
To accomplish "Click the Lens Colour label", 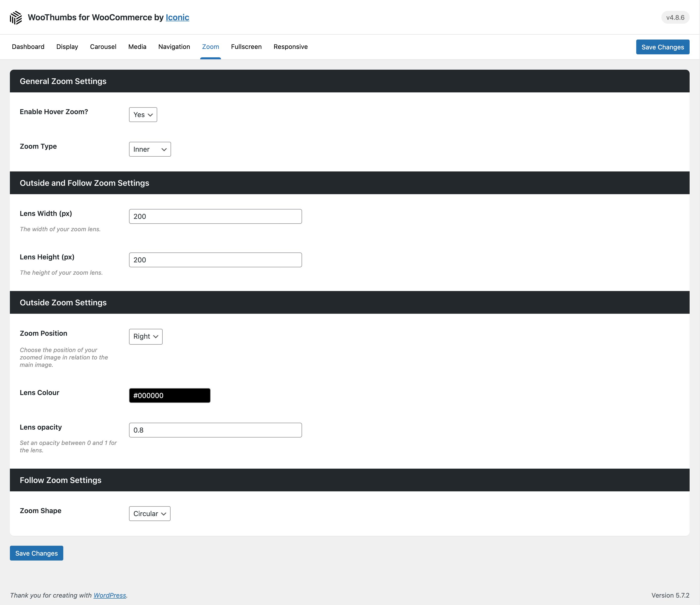I will [40, 393].
